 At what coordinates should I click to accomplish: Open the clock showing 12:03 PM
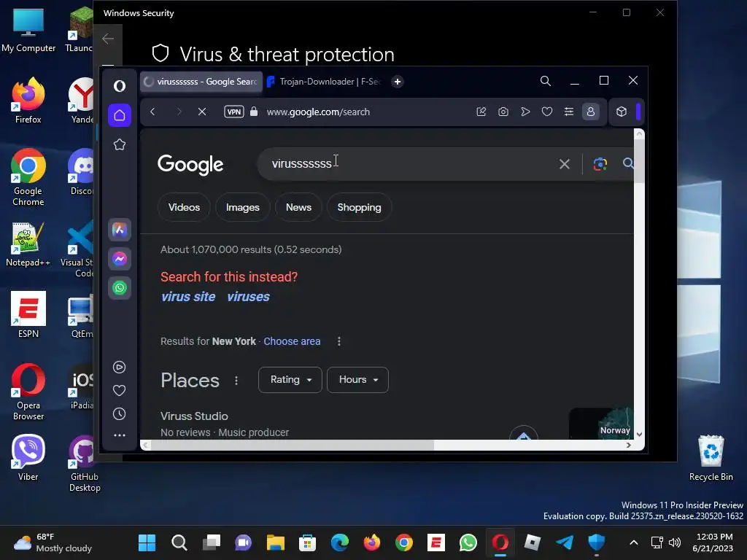click(x=713, y=542)
